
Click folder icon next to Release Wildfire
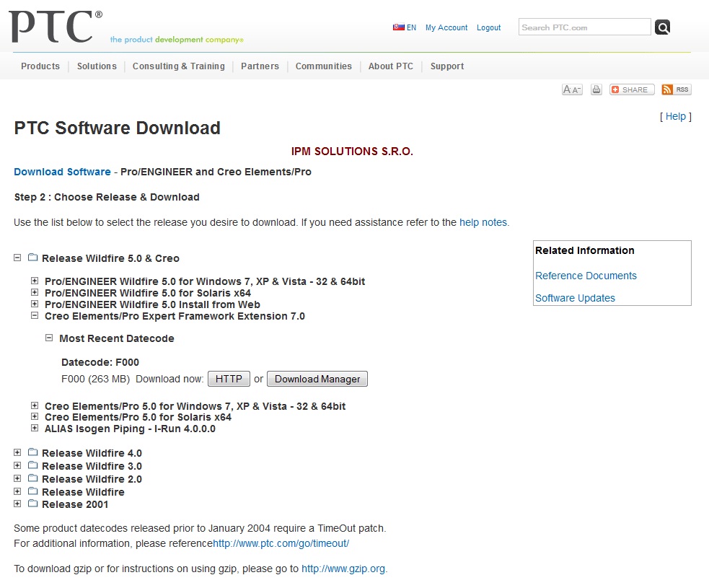(32, 491)
